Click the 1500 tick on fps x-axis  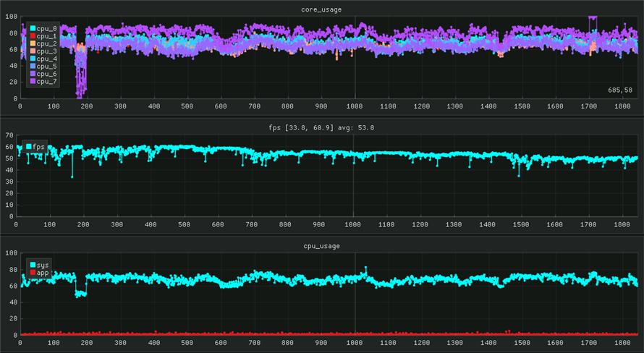pos(521,224)
